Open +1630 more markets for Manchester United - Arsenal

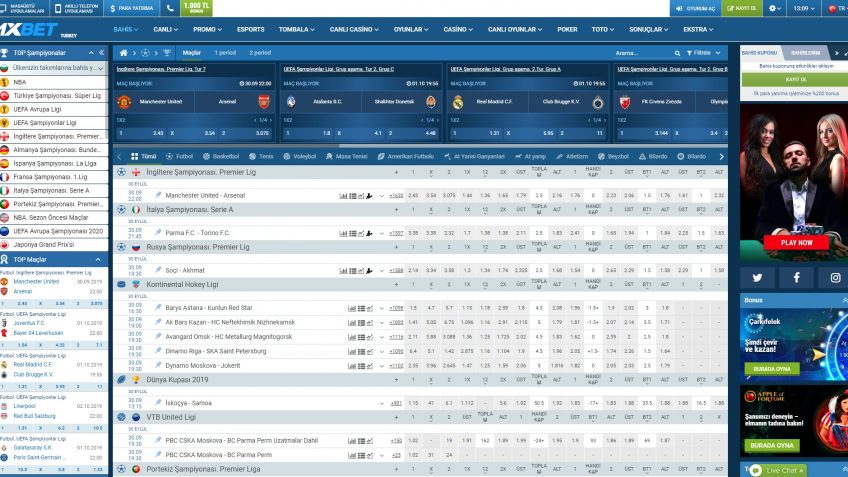[x=396, y=196]
